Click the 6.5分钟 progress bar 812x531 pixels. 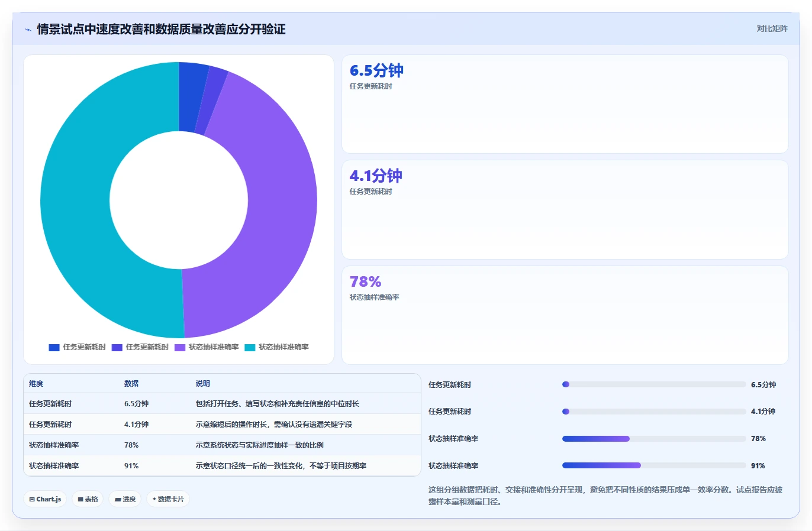point(654,384)
